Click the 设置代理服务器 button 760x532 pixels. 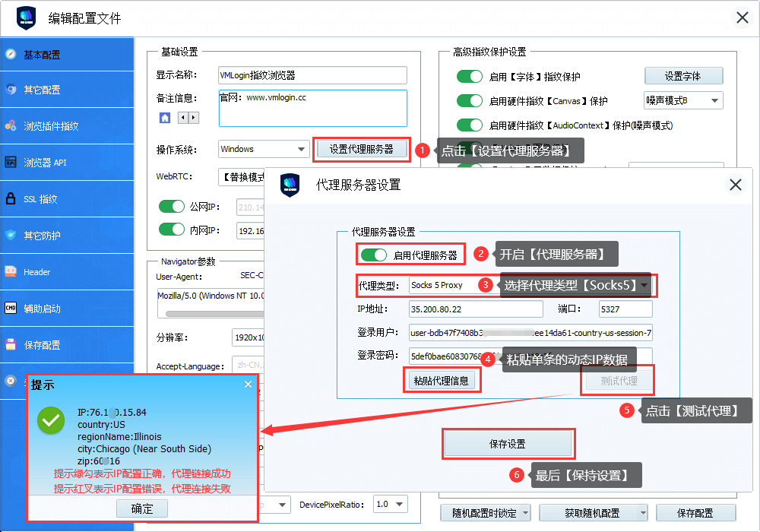361,149
